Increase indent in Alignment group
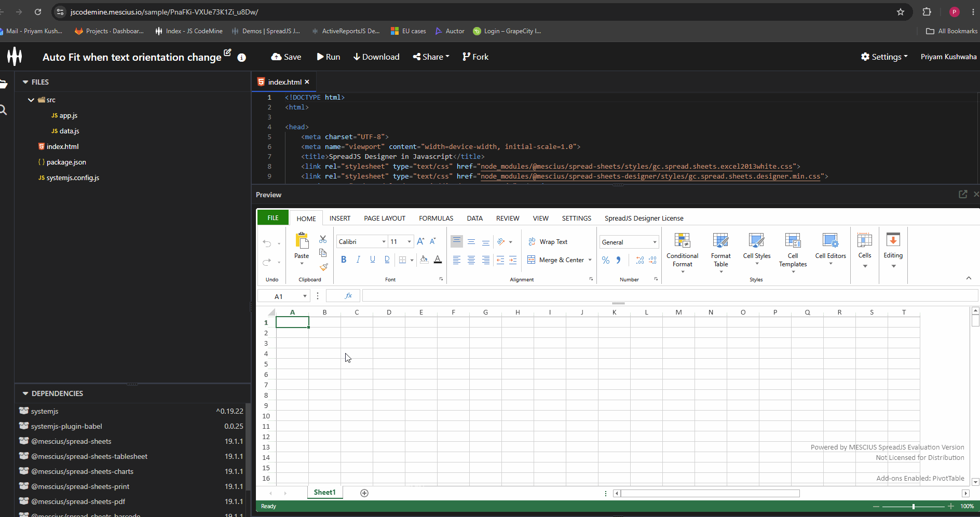The width and height of the screenshot is (980, 517). [513, 260]
